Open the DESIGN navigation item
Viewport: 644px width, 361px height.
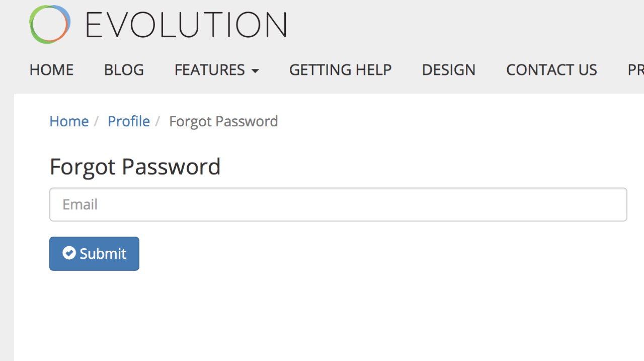[x=449, y=69]
